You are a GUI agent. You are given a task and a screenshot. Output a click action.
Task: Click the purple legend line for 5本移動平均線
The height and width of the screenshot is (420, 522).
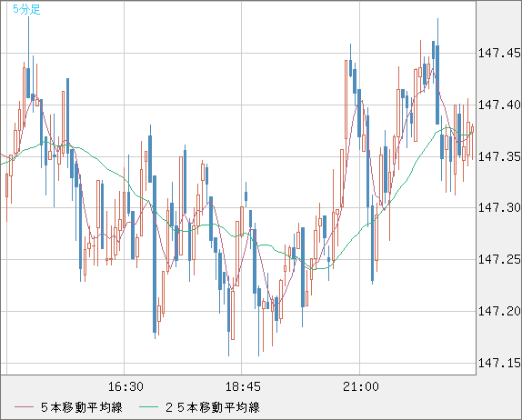tap(24, 407)
